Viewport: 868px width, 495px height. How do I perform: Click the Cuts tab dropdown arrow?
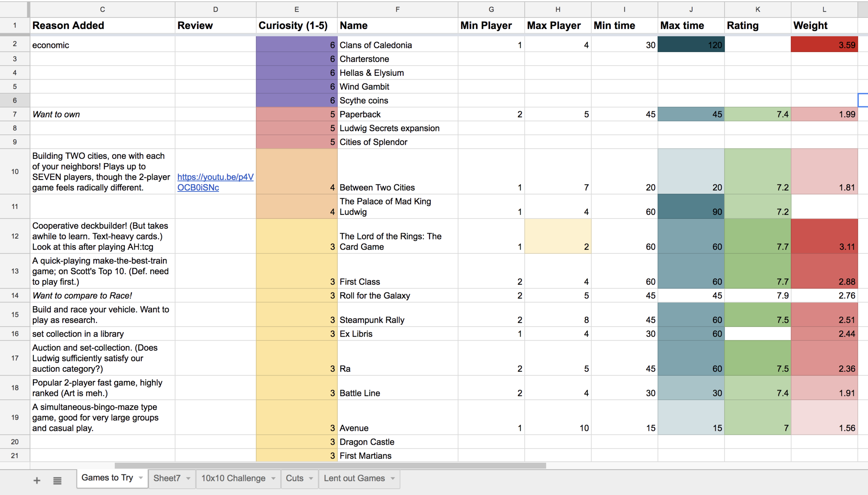coord(311,478)
